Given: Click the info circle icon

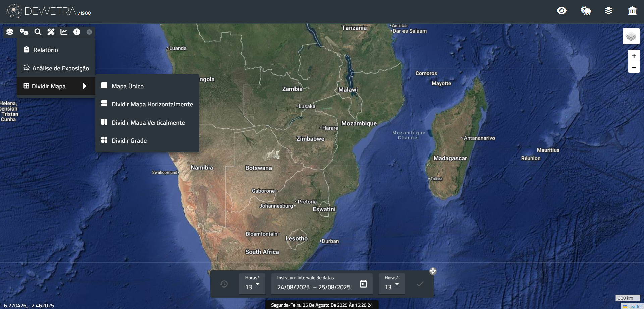Looking at the screenshot, I should coord(77,32).
